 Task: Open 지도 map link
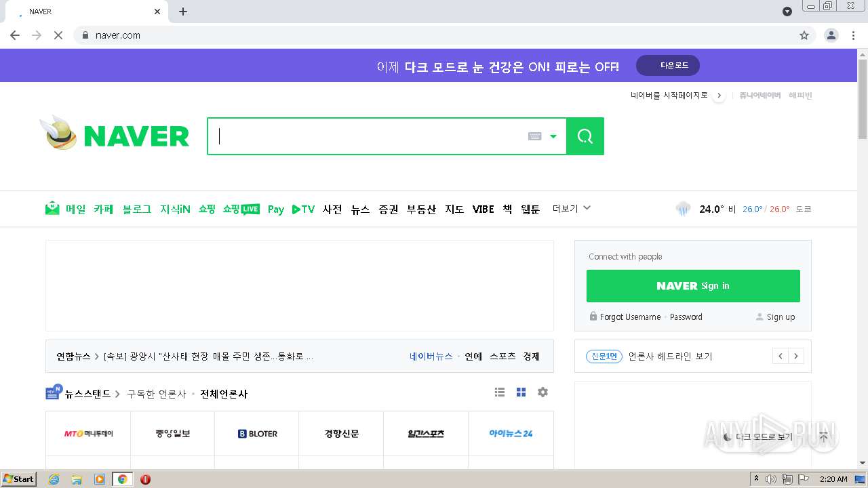tap(454, 209)
